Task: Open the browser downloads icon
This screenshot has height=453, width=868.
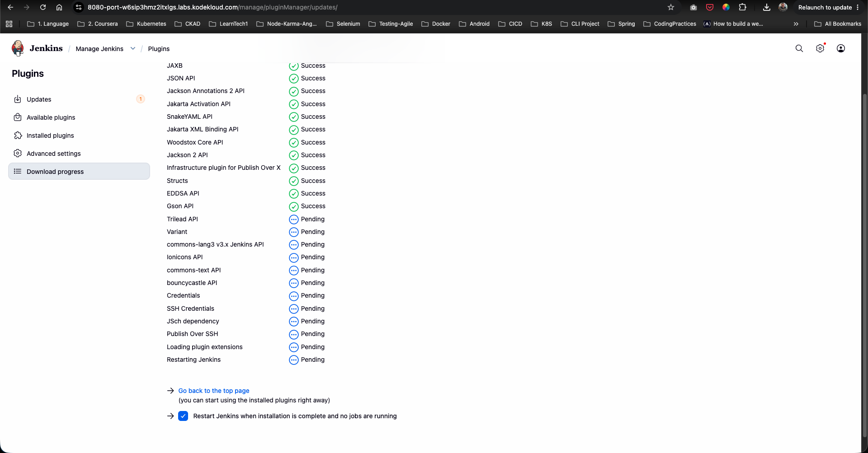Action: (767, 7)
